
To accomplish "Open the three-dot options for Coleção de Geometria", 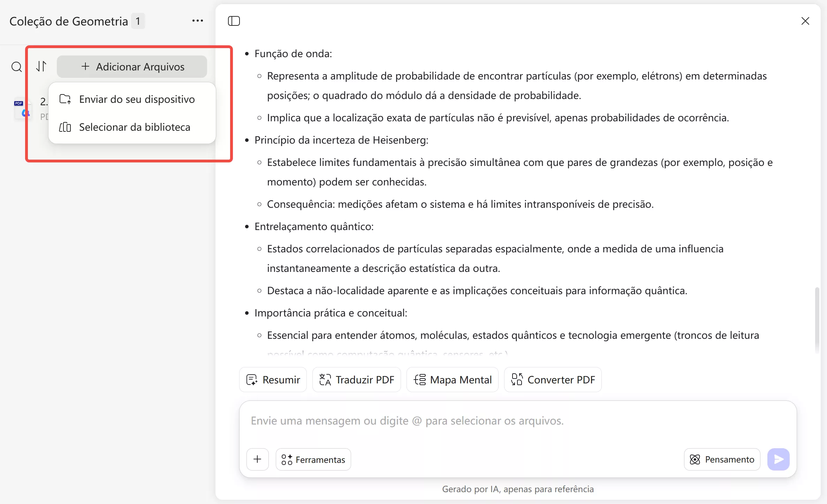I will pos(197,21).
